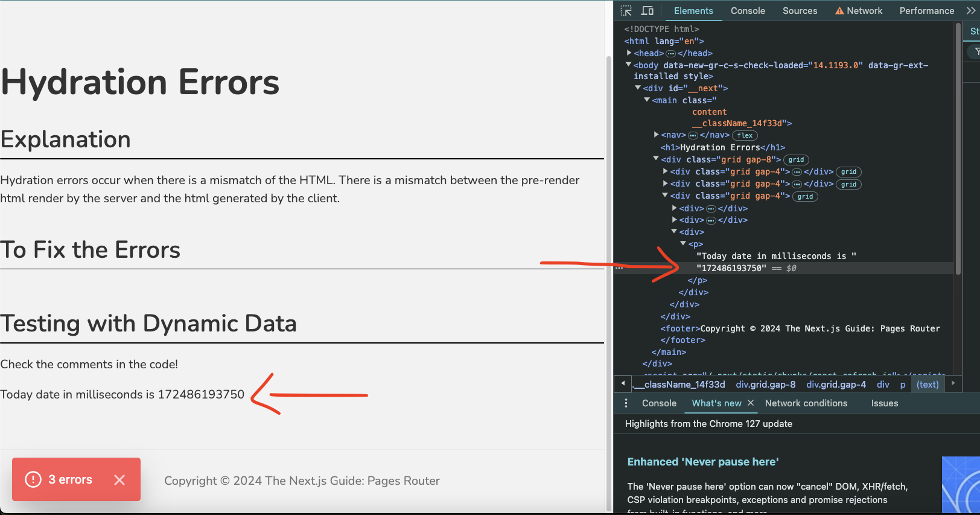980x515 pixels.
Task: Open the drawer's three-dot menu
Action: [626, 403]
